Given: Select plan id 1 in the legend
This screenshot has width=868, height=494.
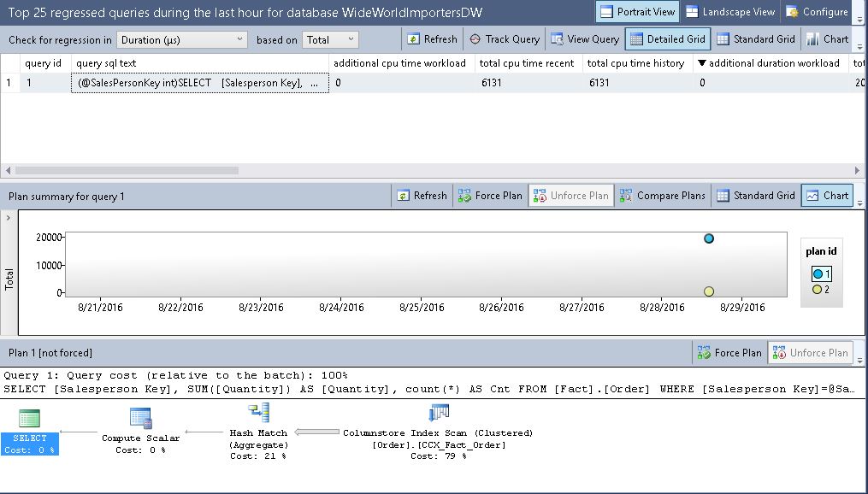Looking at the screenshot, I should (822, 273).
